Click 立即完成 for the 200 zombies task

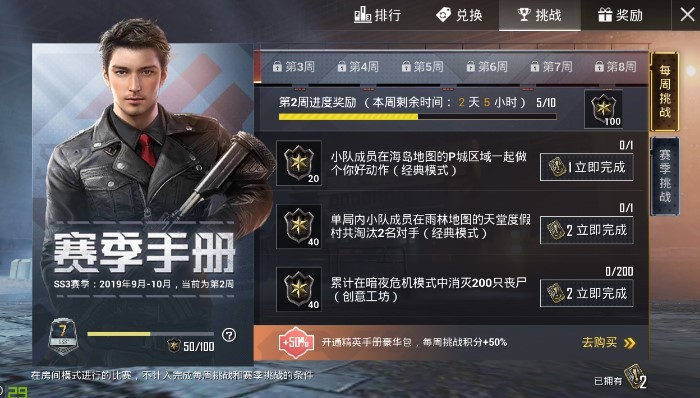587,293
